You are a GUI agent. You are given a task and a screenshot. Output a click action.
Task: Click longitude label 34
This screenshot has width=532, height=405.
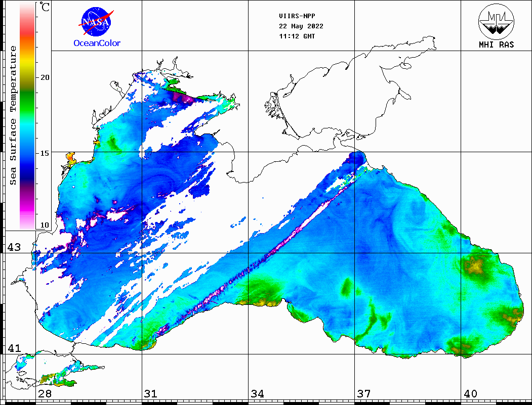coord(257,394)
